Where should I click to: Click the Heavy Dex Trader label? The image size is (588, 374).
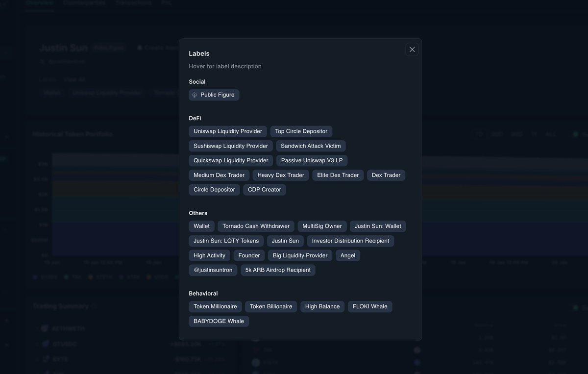[281, 175]
